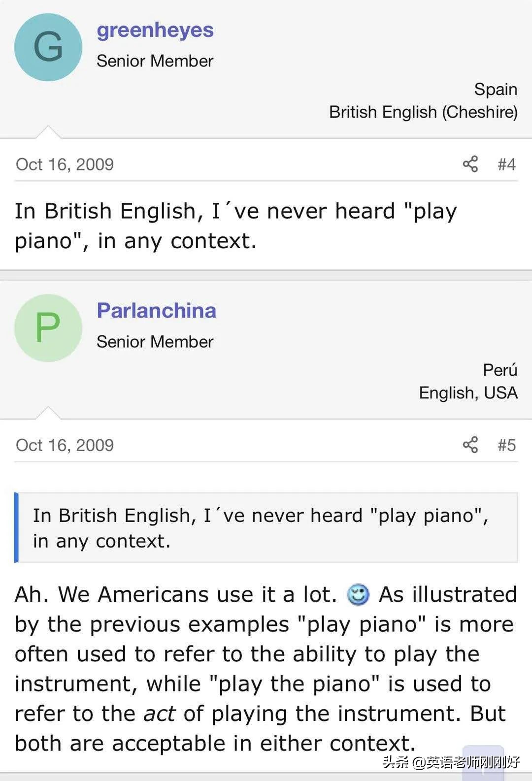Screen dimensions: 532x781
Task: Open the #4 post permalink
Action: 506,164
